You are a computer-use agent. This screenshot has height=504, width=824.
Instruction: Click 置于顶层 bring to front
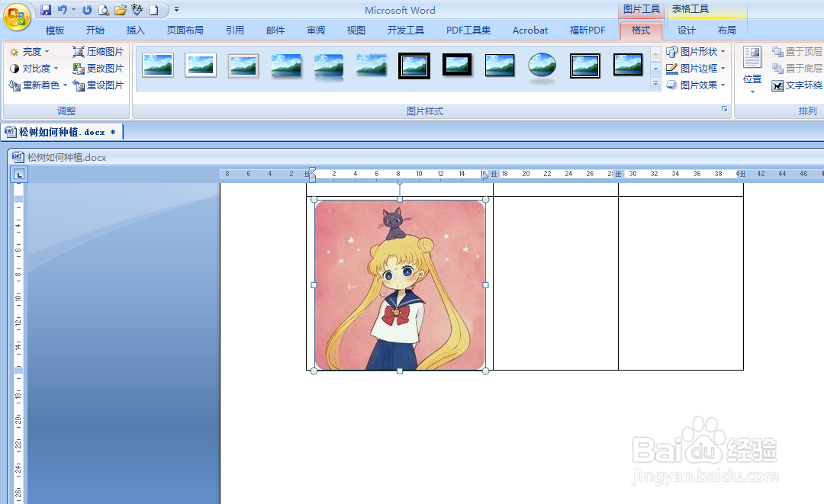pyautogui.click(x=797, y=51)
